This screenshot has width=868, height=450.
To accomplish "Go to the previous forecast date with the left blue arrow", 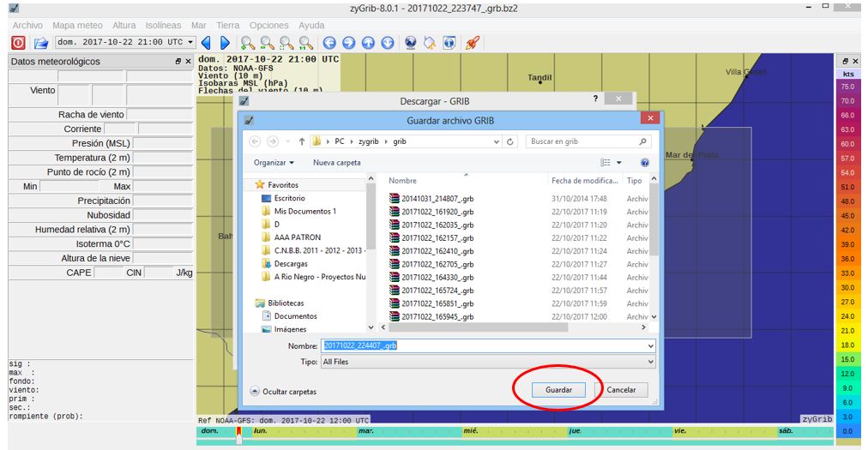I will point(206,43).
